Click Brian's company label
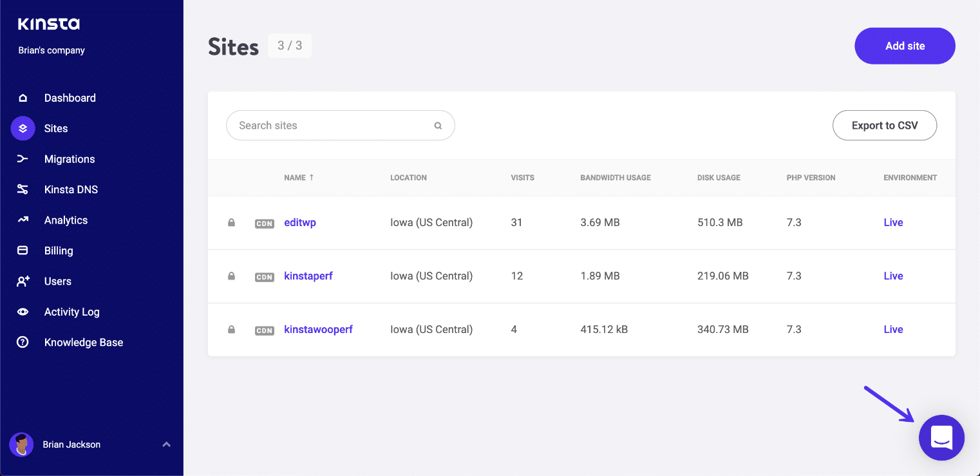The image size is (980, 476). tap(52, 50)
